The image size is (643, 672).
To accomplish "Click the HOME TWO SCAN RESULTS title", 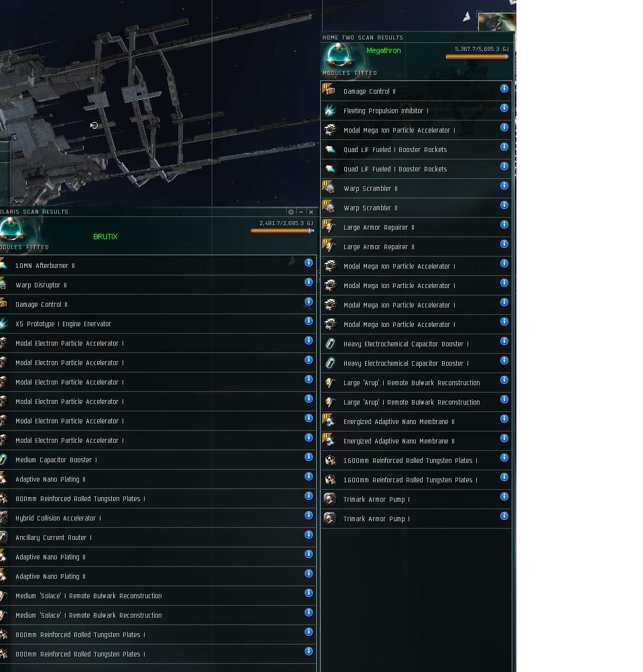I will pyautogui.click(x=362, y=38).
